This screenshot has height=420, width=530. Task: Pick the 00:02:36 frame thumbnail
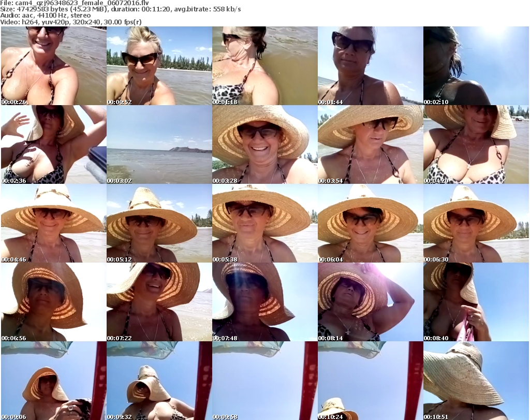(x=54, y=144)
